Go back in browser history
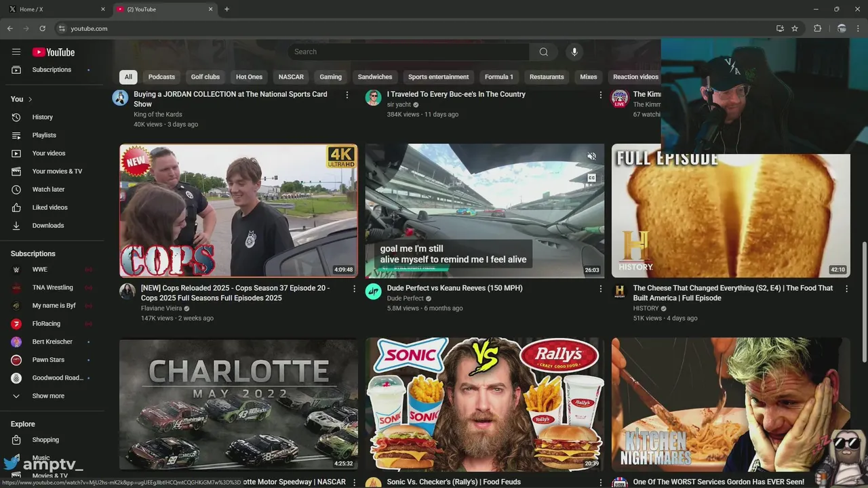The image size is (868, 488). coord(9,28)
